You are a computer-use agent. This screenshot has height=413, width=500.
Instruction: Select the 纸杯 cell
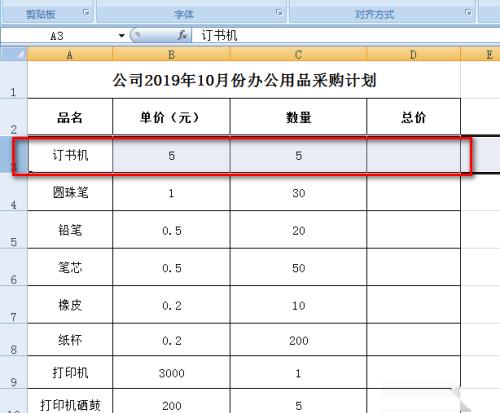[x=70, y=340]
